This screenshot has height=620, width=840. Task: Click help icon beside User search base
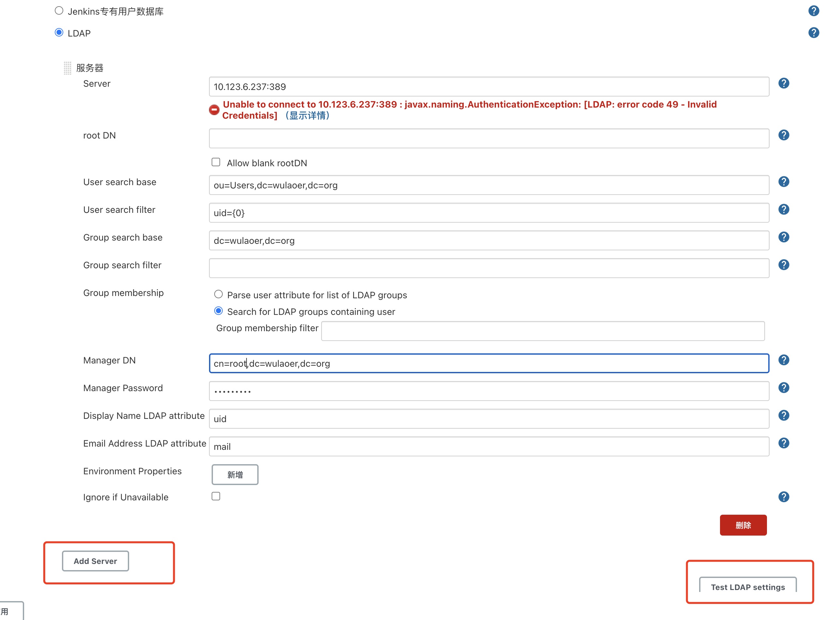(783, 182)
